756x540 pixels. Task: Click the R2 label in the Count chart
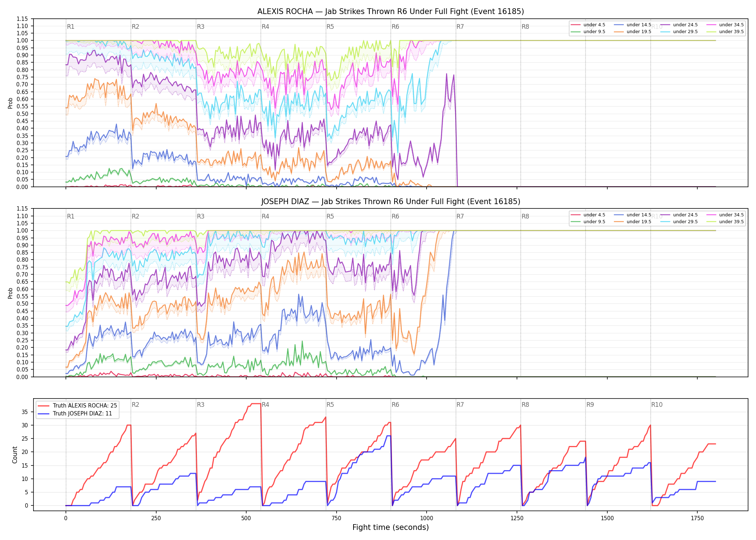point(135,405)
